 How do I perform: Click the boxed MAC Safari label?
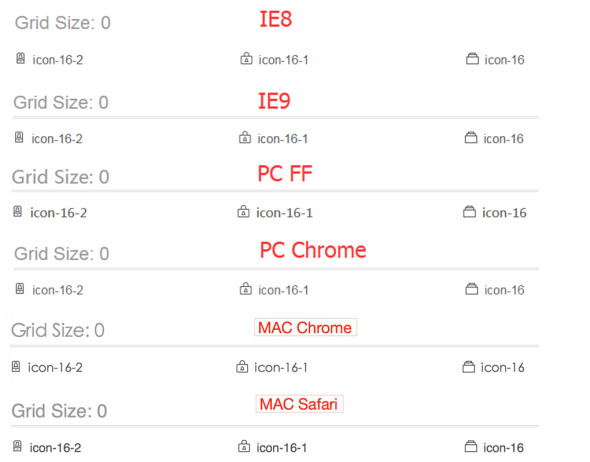pos(299,404)
